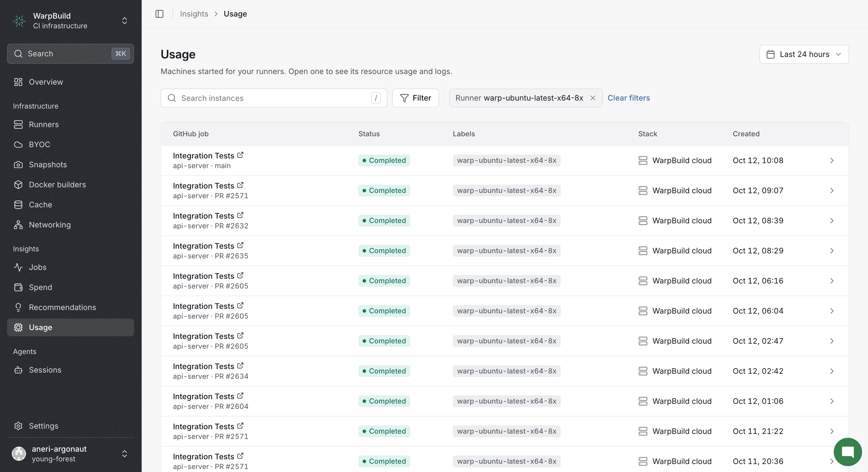Expand the row created Oct 12, 06:04
Image resolution: width=868 pixels, height=472 pixels.
point(832,311)
